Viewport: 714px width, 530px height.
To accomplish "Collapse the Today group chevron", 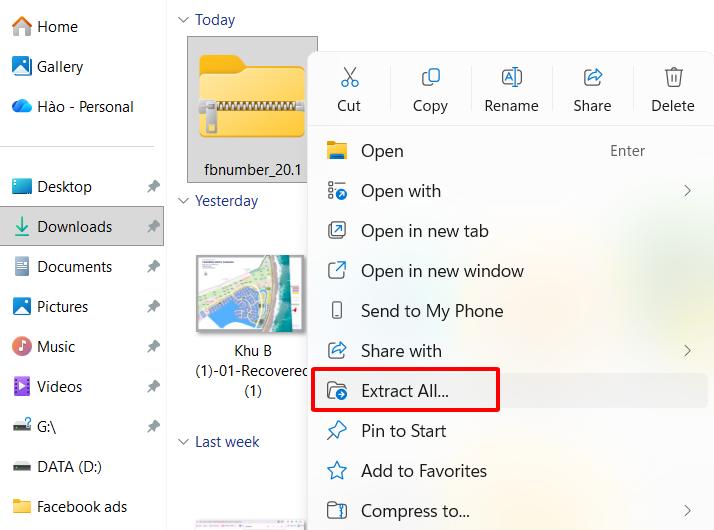I will (x=183, y=20).
